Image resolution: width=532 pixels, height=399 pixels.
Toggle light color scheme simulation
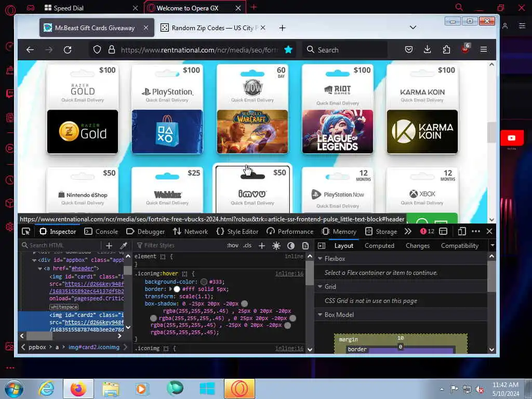[x=276, y=246]
